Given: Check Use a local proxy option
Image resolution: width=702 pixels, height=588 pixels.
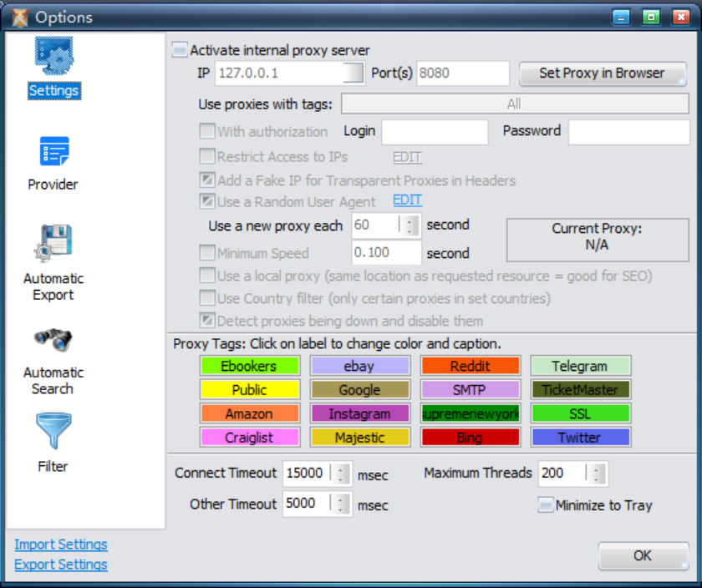Looking at the screenshot, I should 207,275.
